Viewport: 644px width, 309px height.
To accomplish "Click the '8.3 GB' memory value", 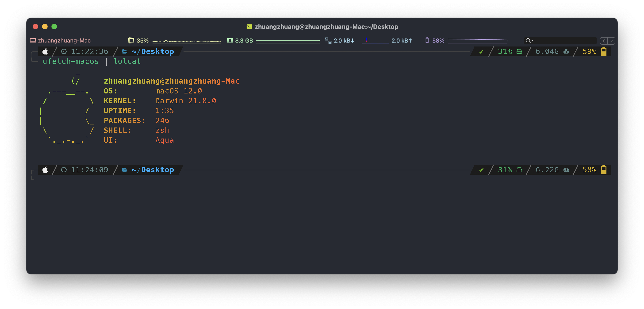I will pyautogui.click(x=244, y=41).
